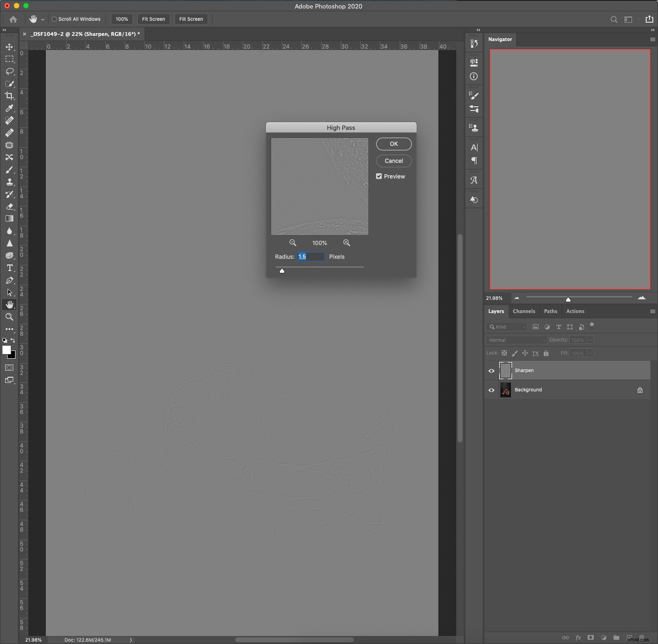Enable Scroll All Windows checkbox
658x644 pixels.
(54, 19)
